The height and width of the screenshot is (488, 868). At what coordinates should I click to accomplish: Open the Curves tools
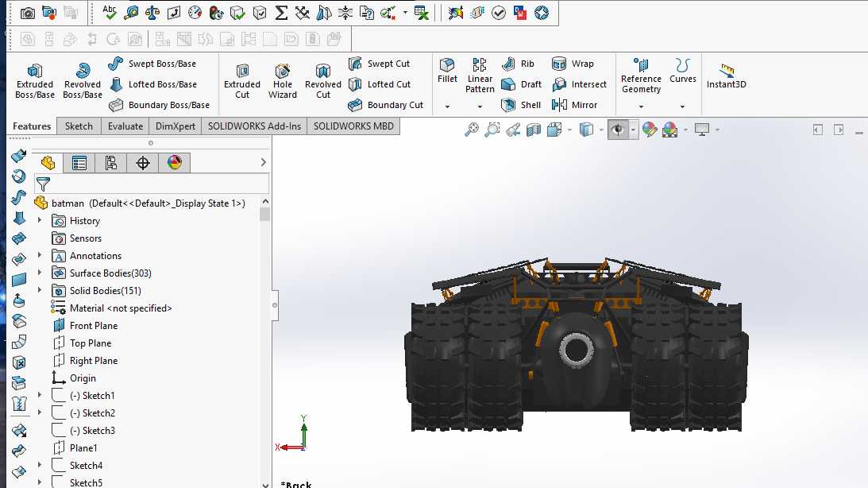682,71
